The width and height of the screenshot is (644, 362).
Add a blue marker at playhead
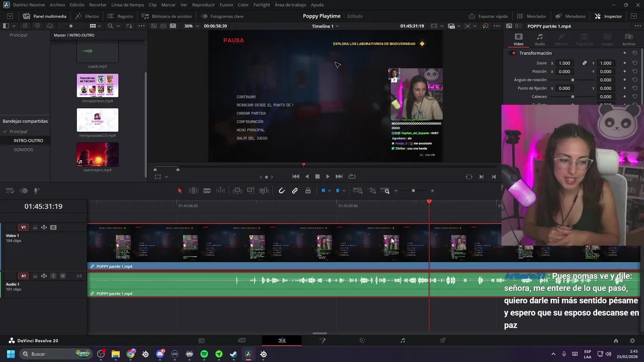coord(337,191)
